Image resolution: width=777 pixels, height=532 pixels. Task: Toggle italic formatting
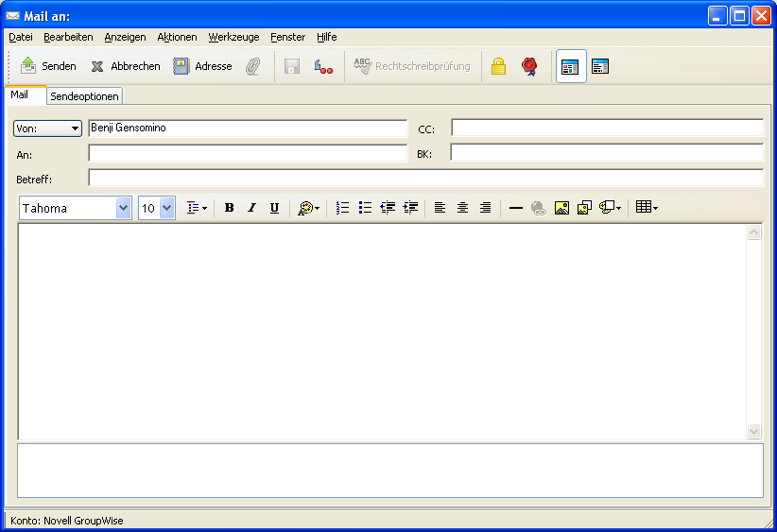click(251, 208)
